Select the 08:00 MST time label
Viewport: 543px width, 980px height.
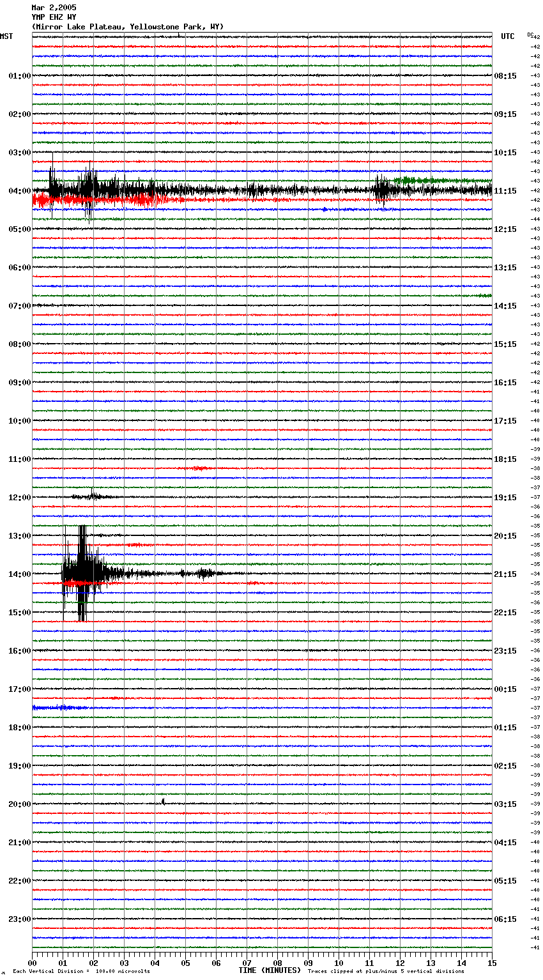pyautogui.click(x=20, y=344)
